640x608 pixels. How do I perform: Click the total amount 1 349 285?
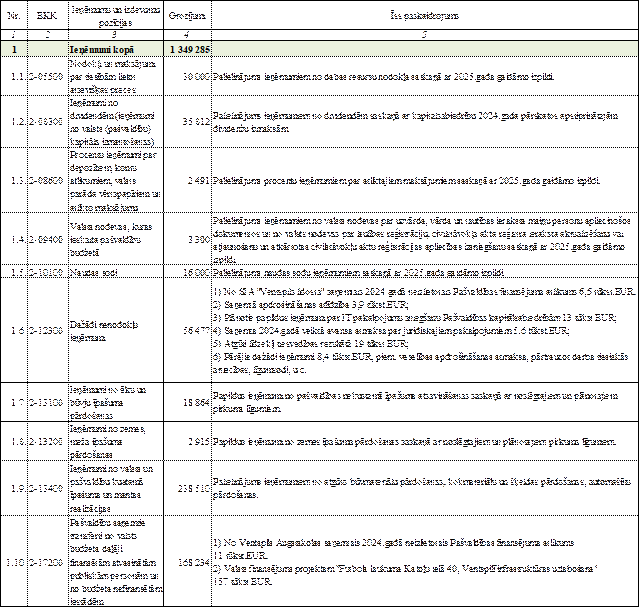coord(187,49)
